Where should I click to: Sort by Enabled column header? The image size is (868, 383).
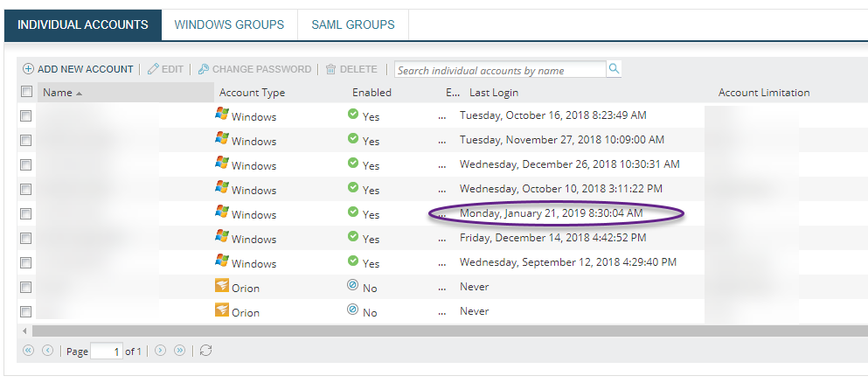pyautogui.click(x=372, y=93)
